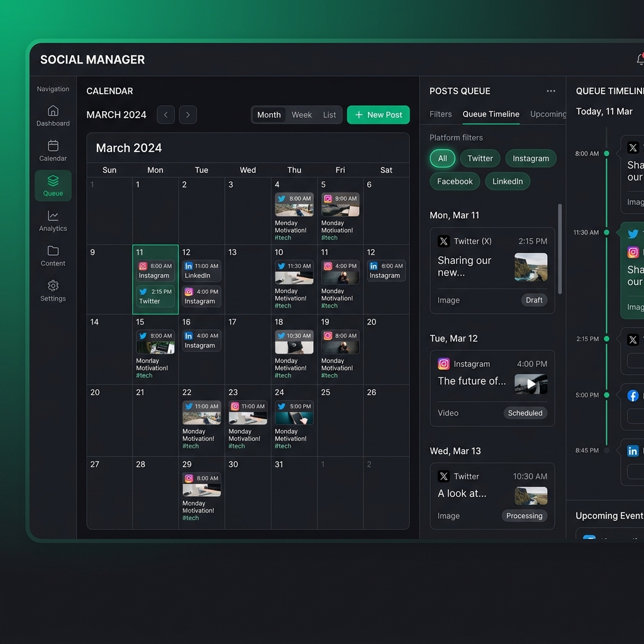Open the Instagram 8:00 AM post on Mar 11

click(x=155, y=270)
